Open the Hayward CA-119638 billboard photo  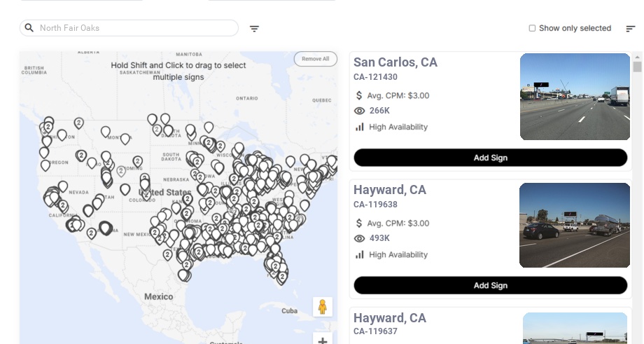point(575,225)
